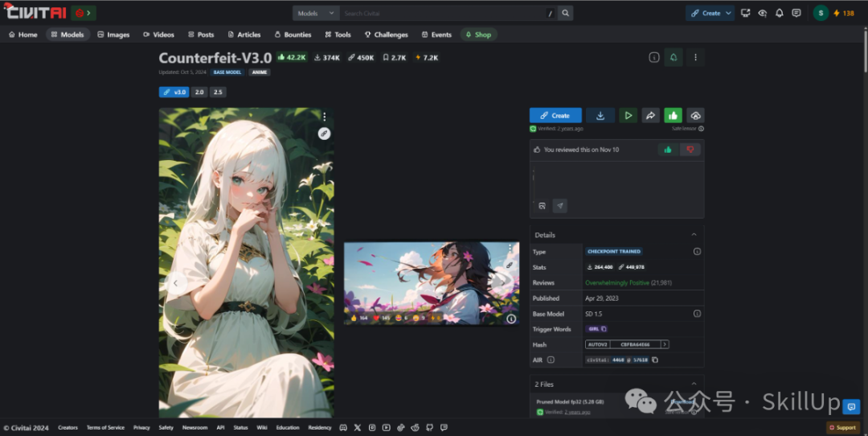This screenshot has width=868, height=436.
Task: Collapse the 2 Files panel
Action: tap(694, 384)
